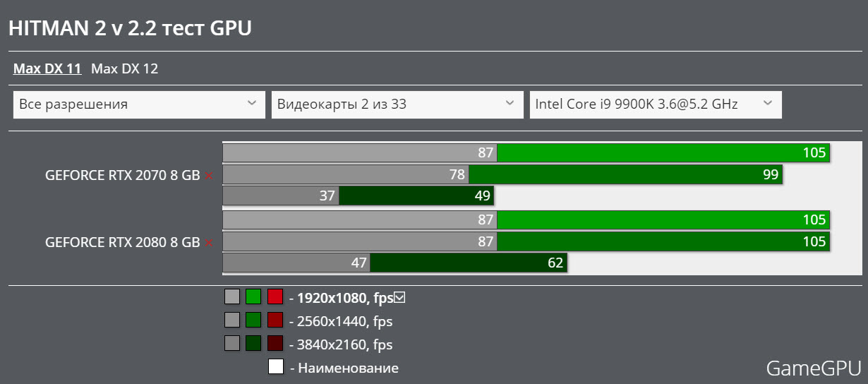The image size is (868, 384).
Task: Open the Все разрешения resolution dropdown
Action: [x=139, y=104]
